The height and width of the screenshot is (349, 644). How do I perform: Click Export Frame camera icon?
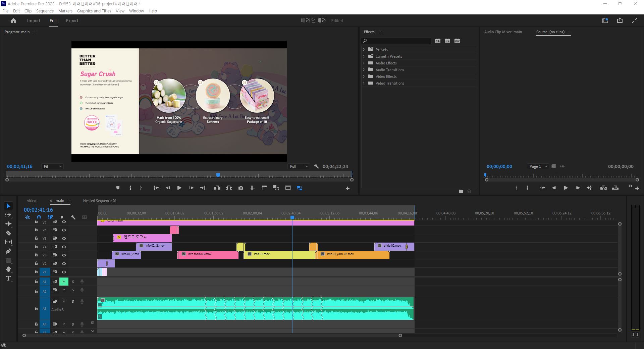click(241, 188)
